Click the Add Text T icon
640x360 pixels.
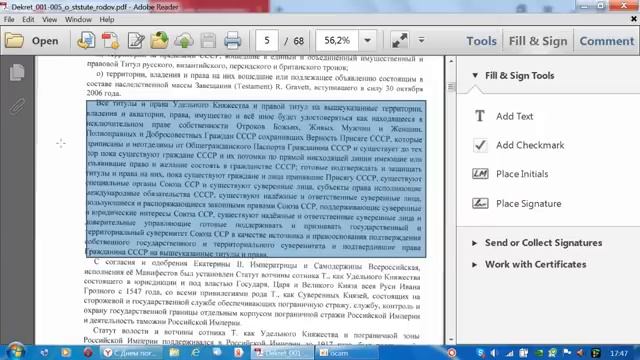click(480, 116)
